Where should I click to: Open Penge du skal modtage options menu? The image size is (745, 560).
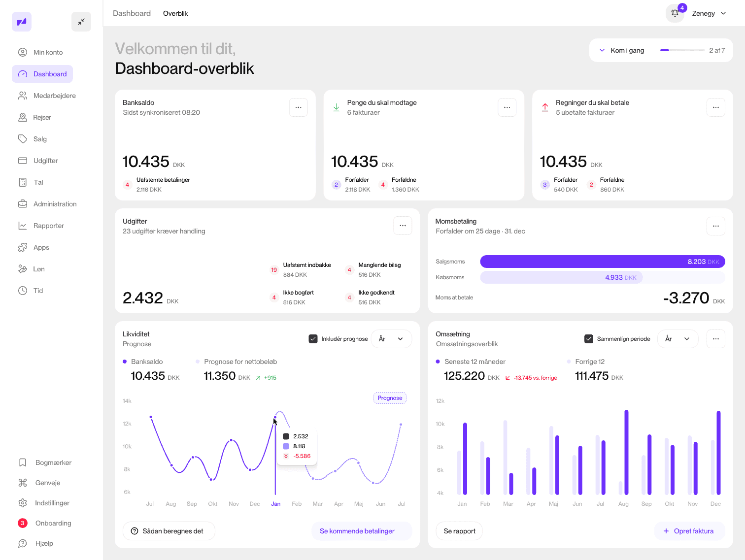coord(507,107)
